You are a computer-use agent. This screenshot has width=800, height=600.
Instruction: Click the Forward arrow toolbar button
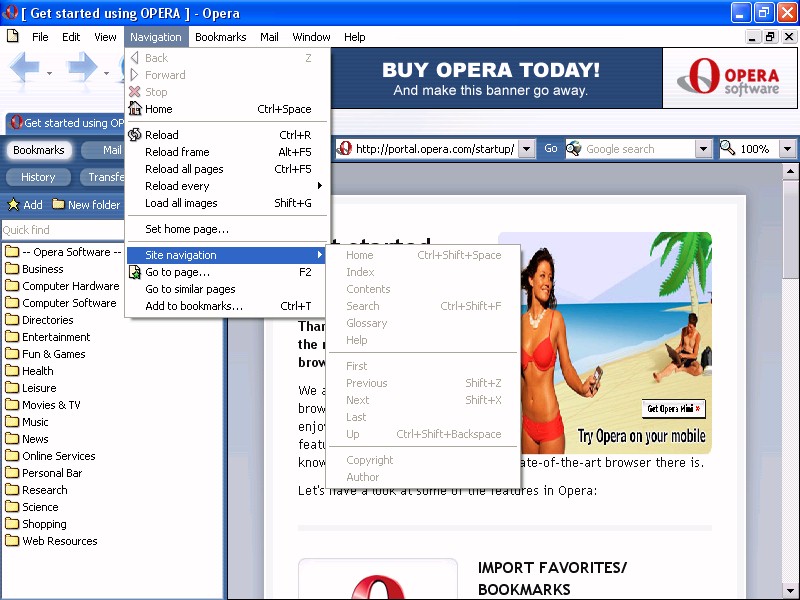(x=82, y=70)
